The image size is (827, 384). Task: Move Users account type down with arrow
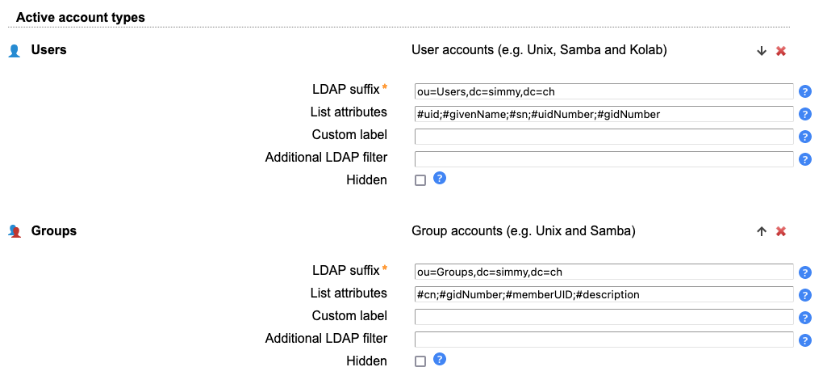761,51
